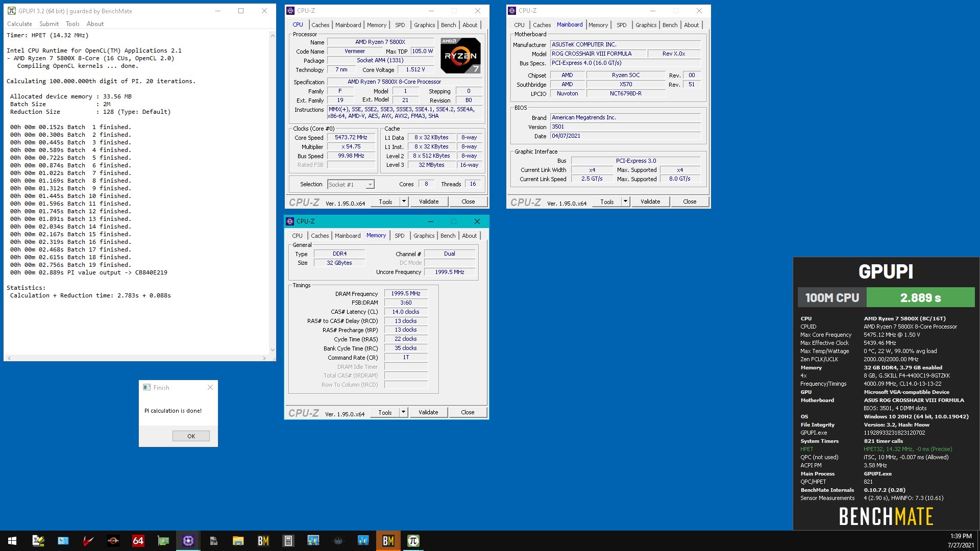The image size is (980, 551).
Task: Click the PI value output line CB840E219
Action: [x=89, y=273]
